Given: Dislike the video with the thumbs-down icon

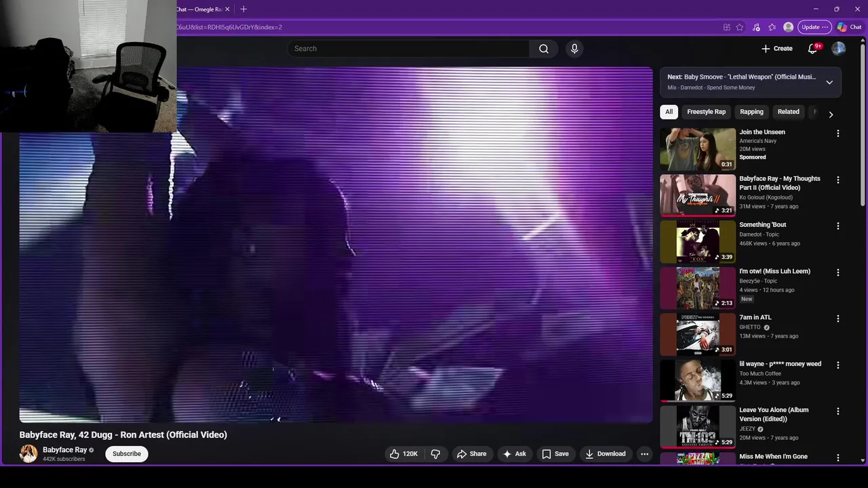Looking at the screenshot, I should (435, 454).
